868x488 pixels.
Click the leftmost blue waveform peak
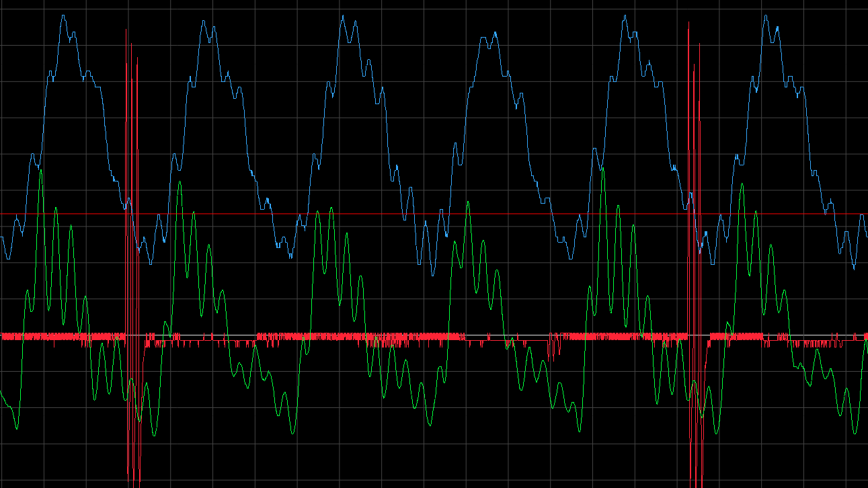tap(64, 16)
